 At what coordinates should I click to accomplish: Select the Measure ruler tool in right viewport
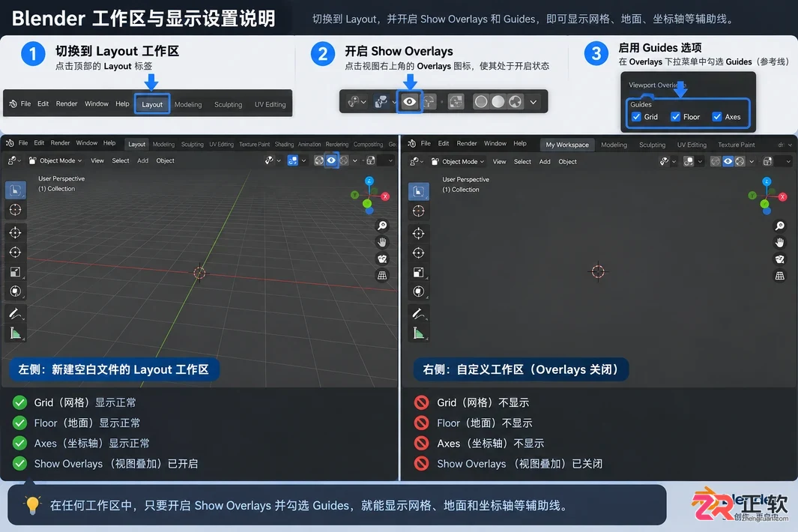[x=418, y=334]
